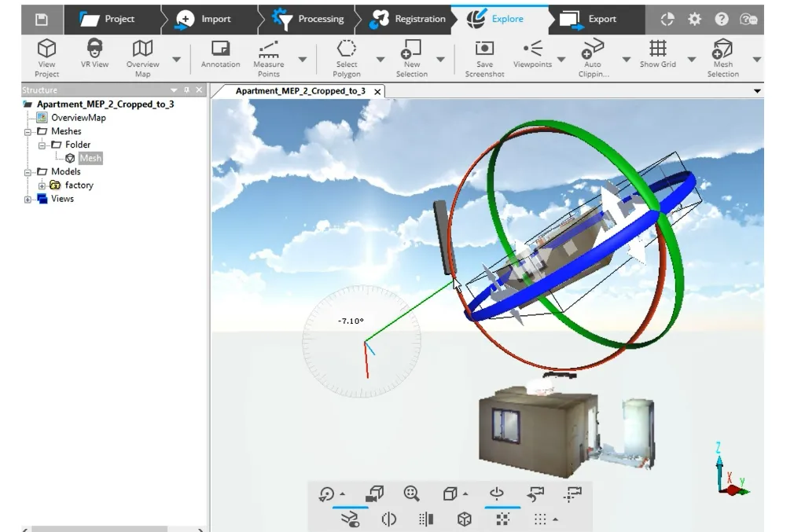
Task: Pin the Structure panel with pushpin
Action: 186,90
